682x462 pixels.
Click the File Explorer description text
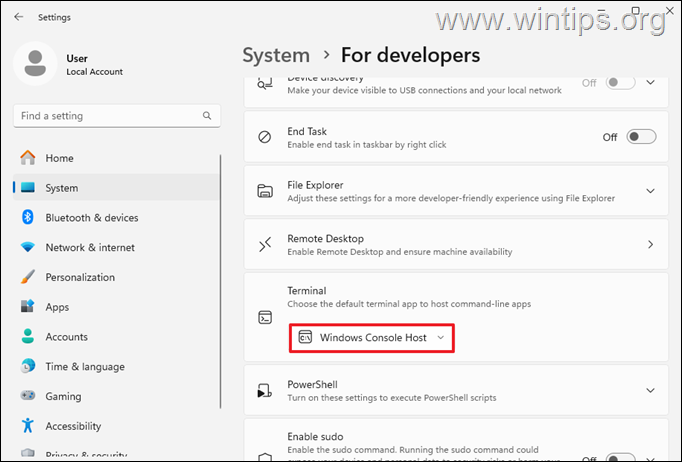tap(451, 198)
